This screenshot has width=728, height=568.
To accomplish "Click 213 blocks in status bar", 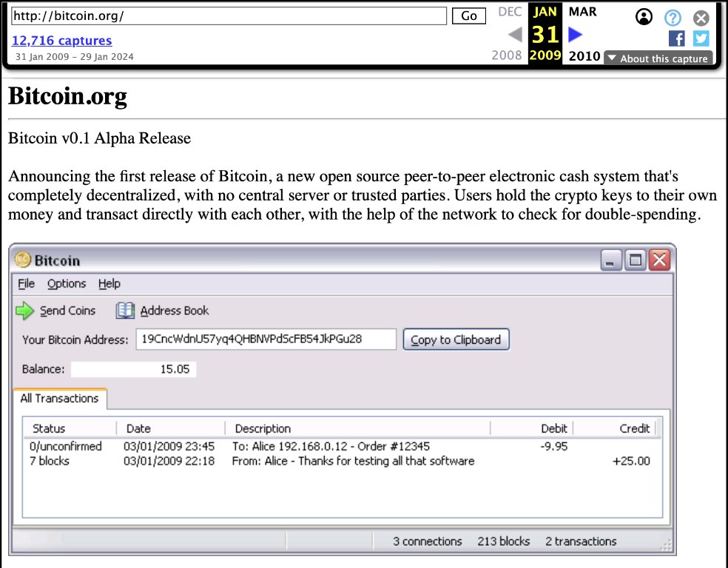I will click(x=503, y=541).
